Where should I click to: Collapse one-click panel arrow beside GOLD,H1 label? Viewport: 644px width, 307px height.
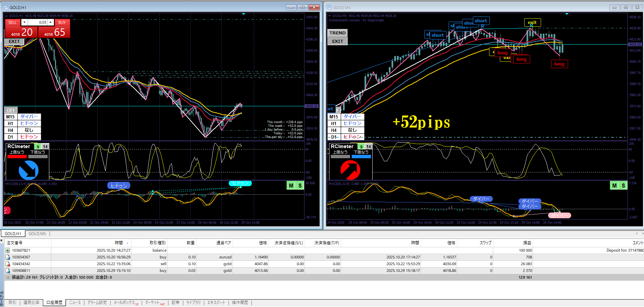point(6,16)
